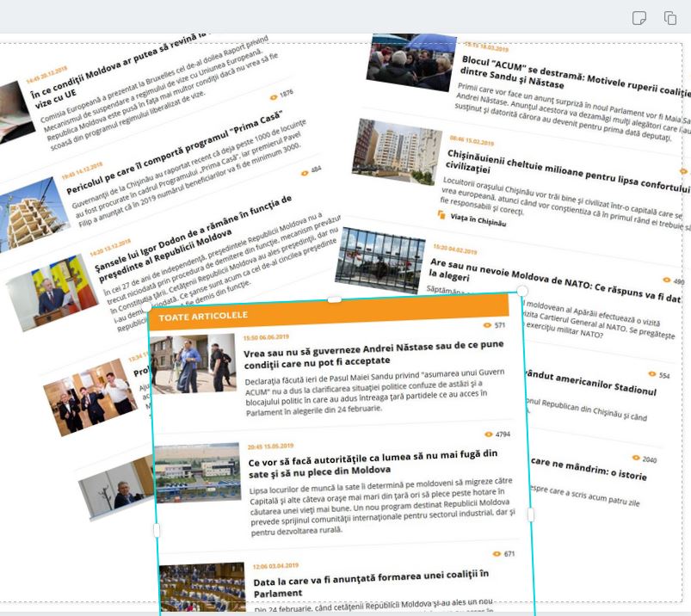Image resolution: width=691 pixels, height=616 pixels.
Task: Click the eye icon beside 671 views
Action: point(497,554)
